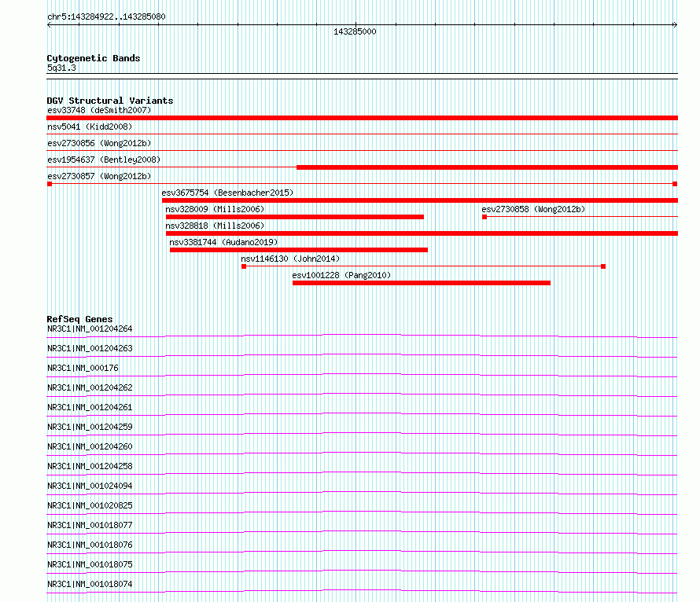This screenshot has width=700, height=602.
Task: Click the red bar of nsv328009
Action: [x=295, y=217]
